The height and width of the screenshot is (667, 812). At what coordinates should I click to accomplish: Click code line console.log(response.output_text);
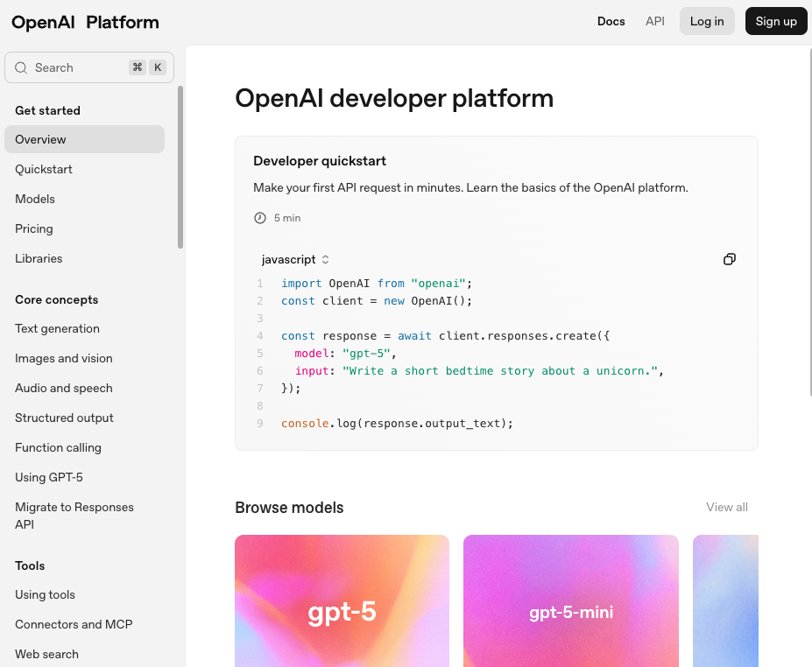(x=397, y=424)
